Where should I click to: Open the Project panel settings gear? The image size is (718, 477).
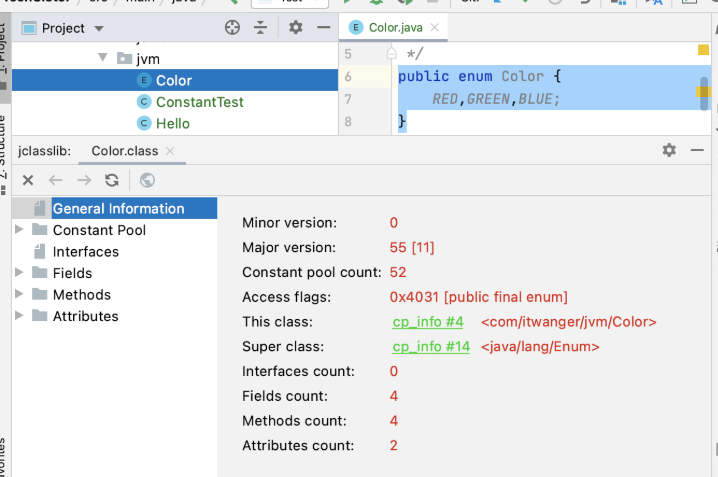[x=296, y=27]
